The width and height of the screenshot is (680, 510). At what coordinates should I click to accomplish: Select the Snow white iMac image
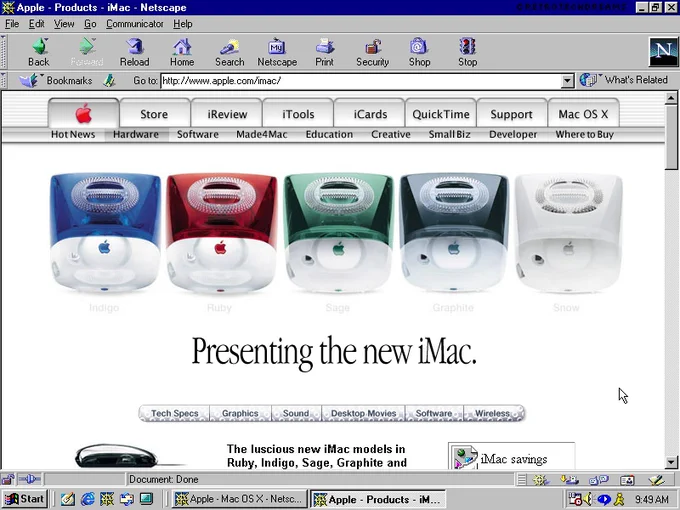tap(568, 234)
